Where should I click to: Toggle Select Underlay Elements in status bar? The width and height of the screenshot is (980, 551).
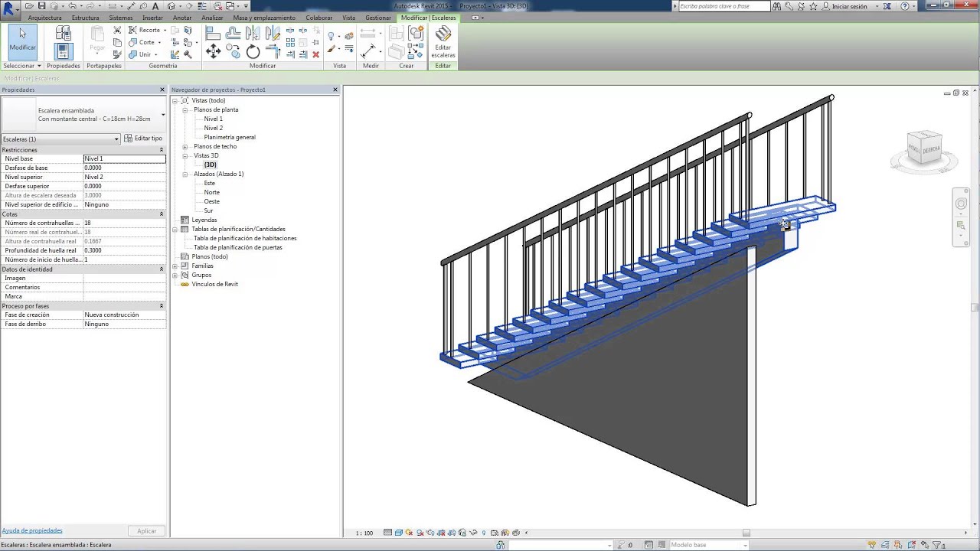[x=885, y=545]
